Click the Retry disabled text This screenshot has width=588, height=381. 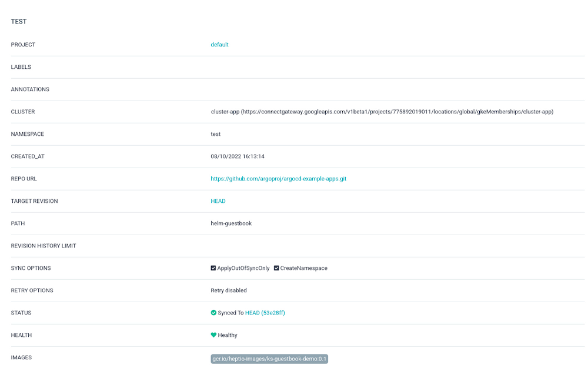(229, 290)
